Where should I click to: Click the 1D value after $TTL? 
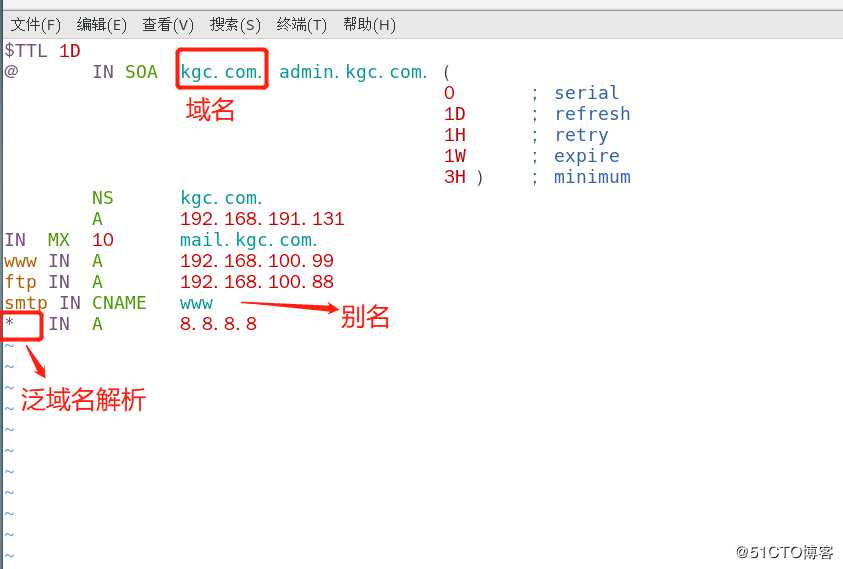[x=69, y=51]
